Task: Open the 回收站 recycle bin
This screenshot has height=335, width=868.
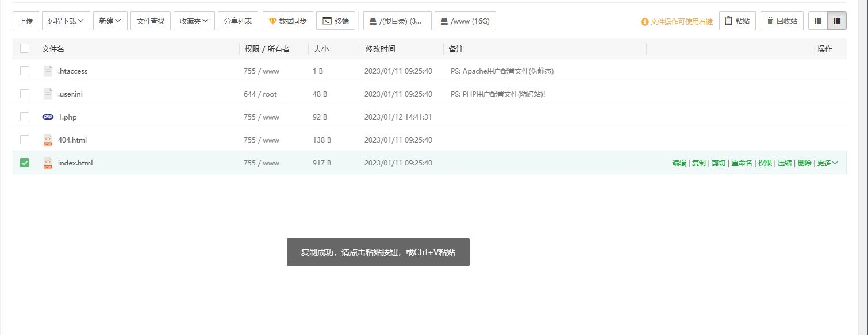Action: click(x=782, y=21)
